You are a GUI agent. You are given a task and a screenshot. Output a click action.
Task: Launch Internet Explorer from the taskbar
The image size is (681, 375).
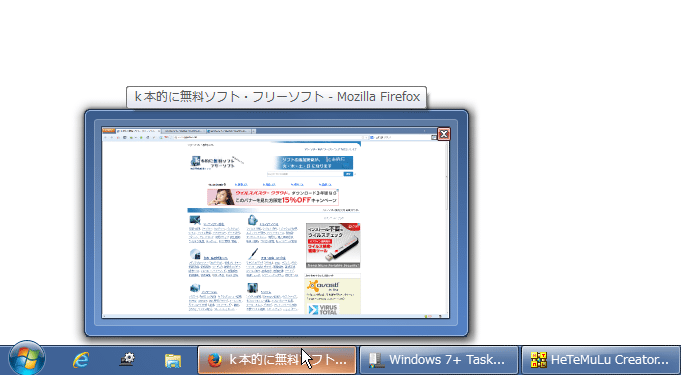[x=81, y=360]
